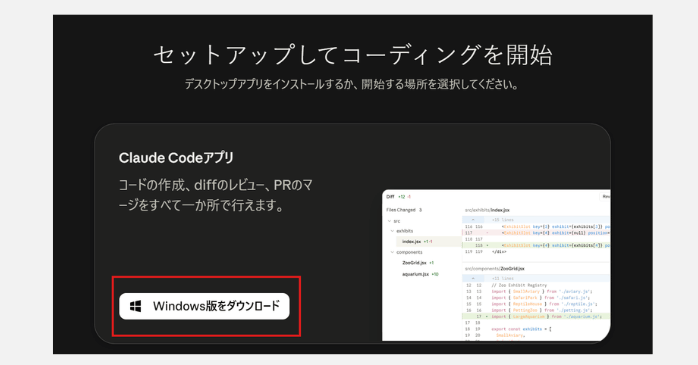
Task: Click the Windows版をダウンロード button
Action: pos(204,306)
